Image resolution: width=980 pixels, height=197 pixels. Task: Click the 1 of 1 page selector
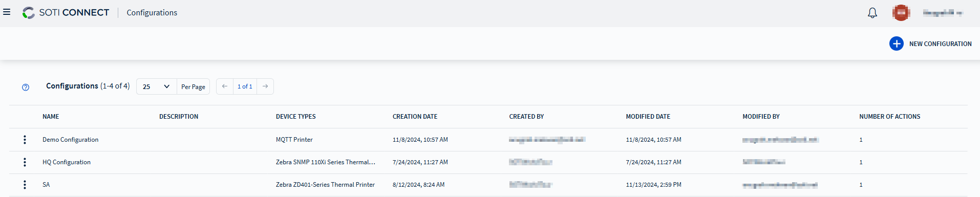click(x=245, y=86)
